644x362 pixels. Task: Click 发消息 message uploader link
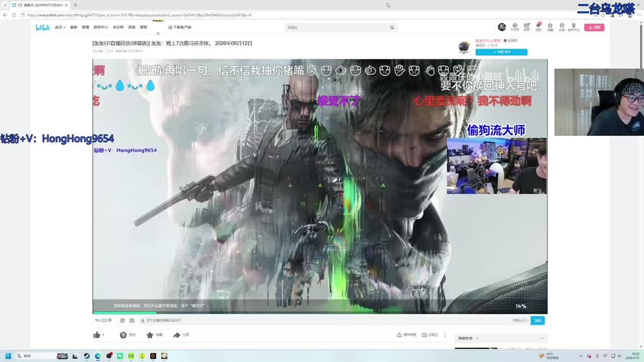(511, 40)
